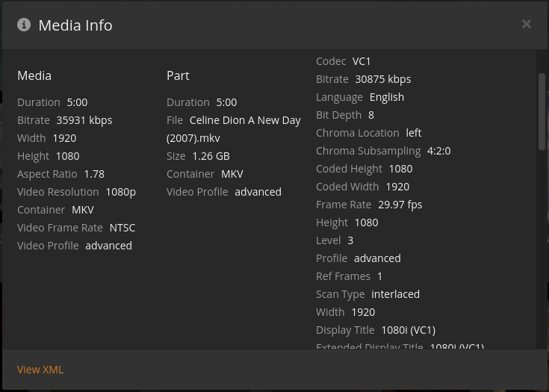Click the 30875 kbps stream bitrate value
Viewport: 549px width, 392px height.
point(383,79)
